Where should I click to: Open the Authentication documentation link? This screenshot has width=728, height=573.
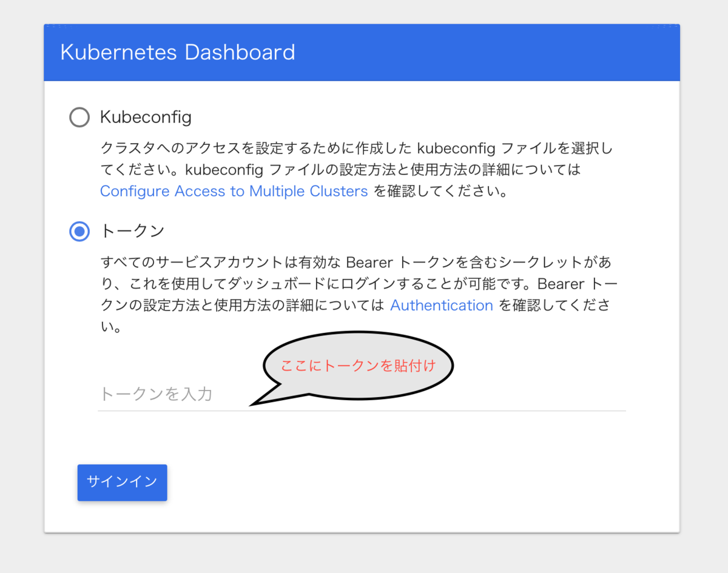tap(441, 305)
